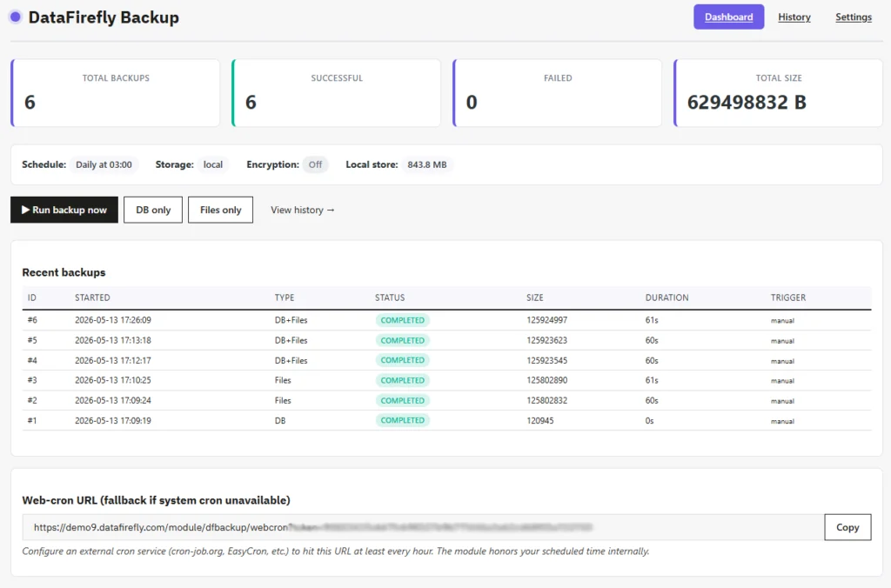
Task: Click the Recent backups heading
Action: (64, 273)
